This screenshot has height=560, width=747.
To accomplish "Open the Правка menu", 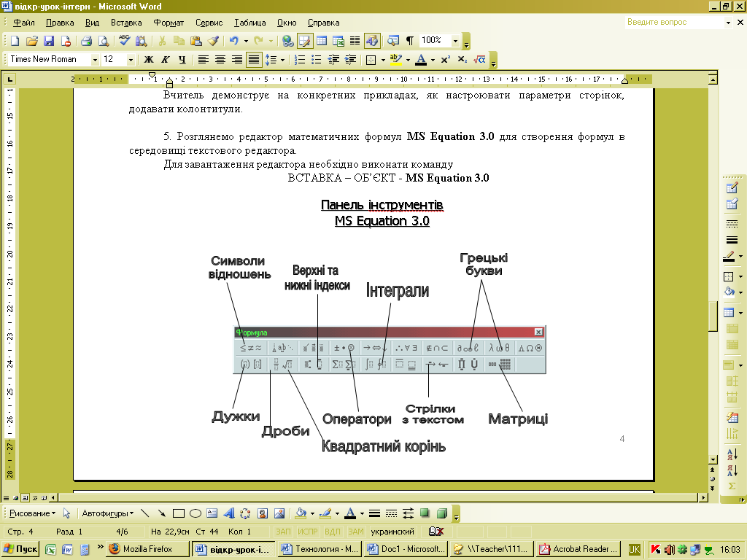I will [x=60, y=23].
